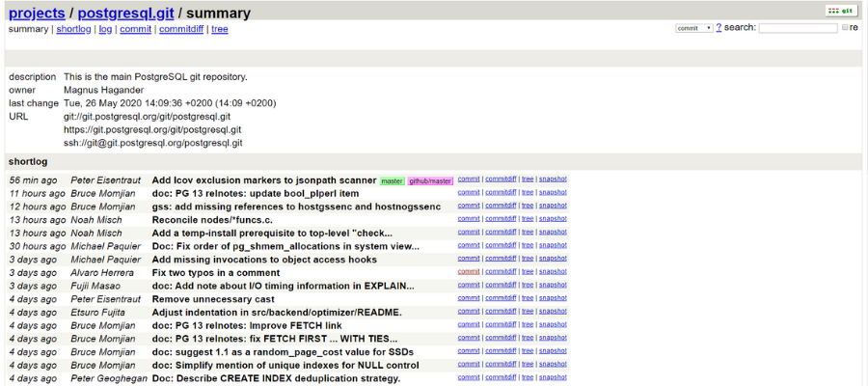Open 'Reconcile nodes/*funcs.c.' commit
868x386 pixels.
(x=212, y=220)
